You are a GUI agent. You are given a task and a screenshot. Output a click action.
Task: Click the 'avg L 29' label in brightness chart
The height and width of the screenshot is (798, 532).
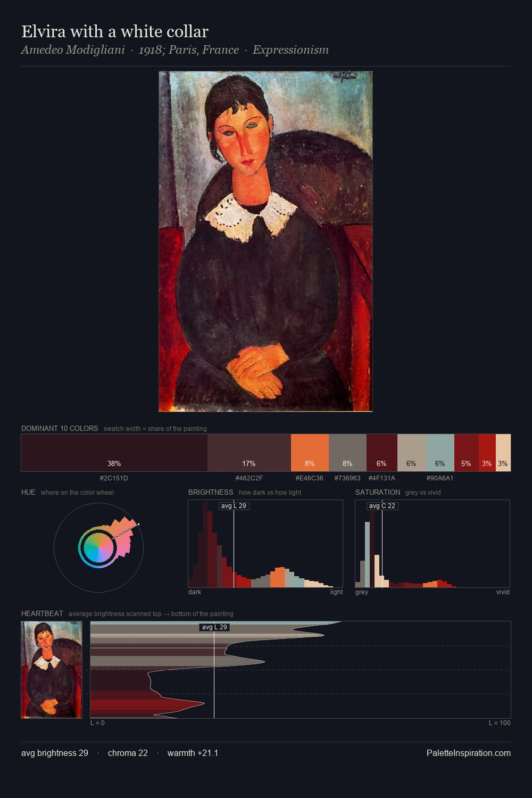[x=234, y=506]
